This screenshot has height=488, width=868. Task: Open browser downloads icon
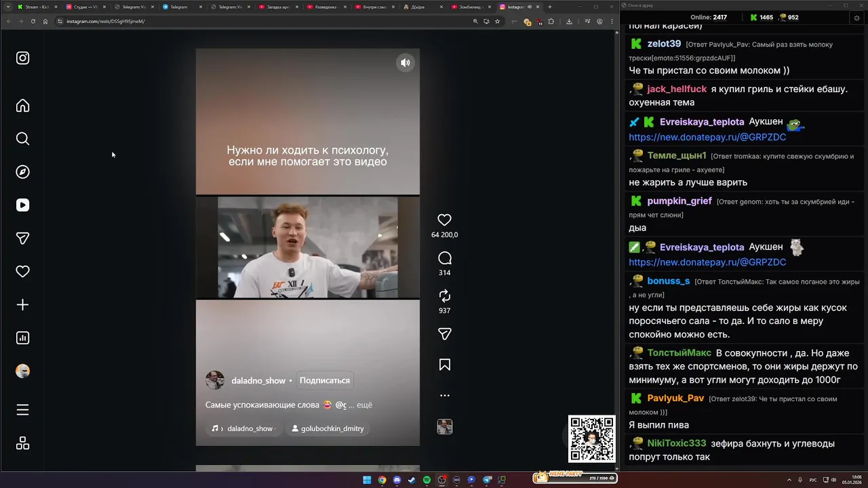coord(568,21)
